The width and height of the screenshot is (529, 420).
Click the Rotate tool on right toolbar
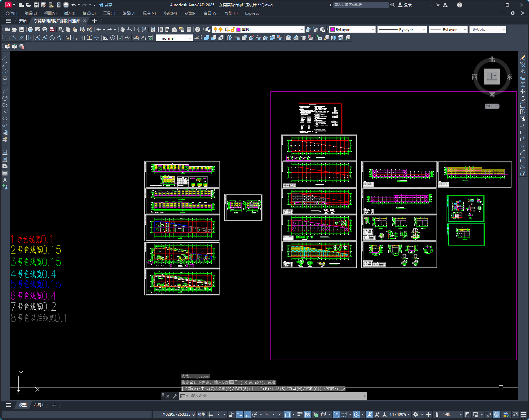coord(523,98)
